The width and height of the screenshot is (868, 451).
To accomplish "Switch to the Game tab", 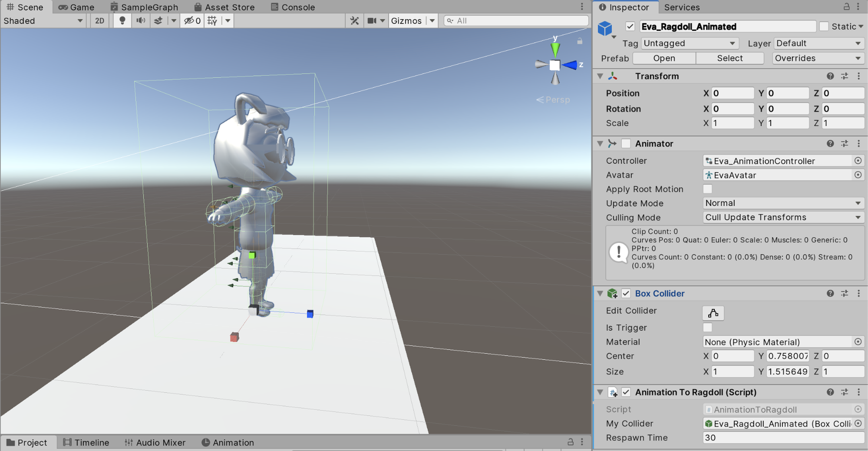I will click(x=76, y=7).
